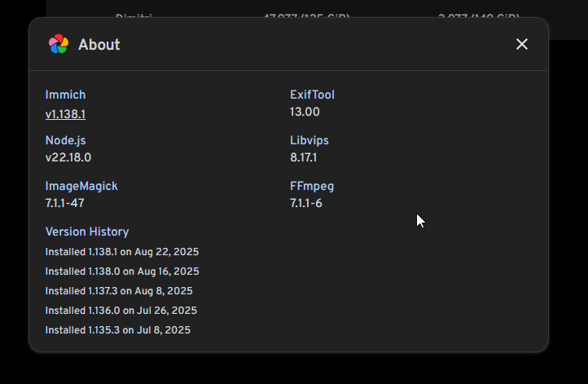Select the ImageMagick label
Viewport: 588px width, 384px height.
tap(81, 186)
